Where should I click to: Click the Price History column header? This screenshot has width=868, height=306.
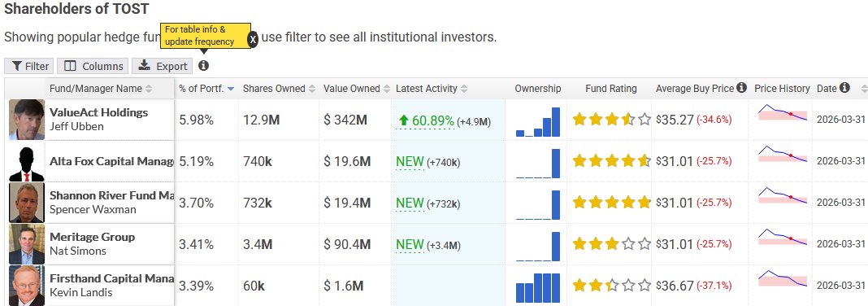782,89
